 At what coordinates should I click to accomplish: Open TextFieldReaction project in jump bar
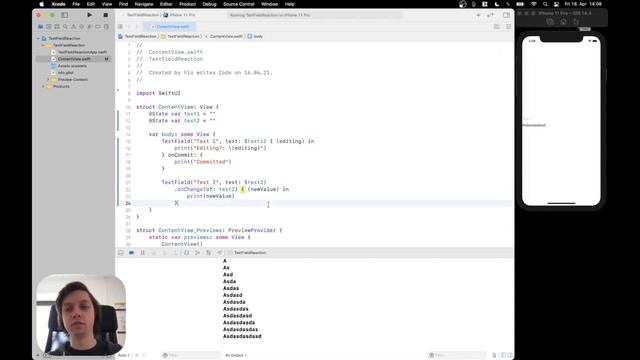pos(138,36)
